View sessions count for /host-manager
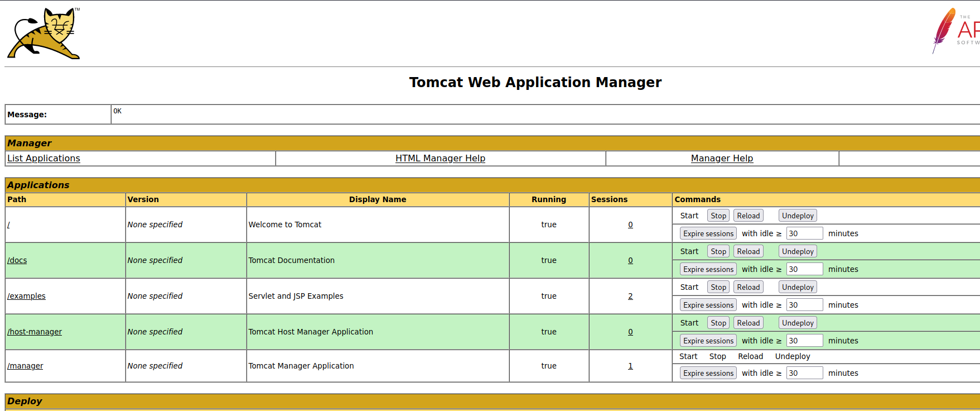 point(630,332)
